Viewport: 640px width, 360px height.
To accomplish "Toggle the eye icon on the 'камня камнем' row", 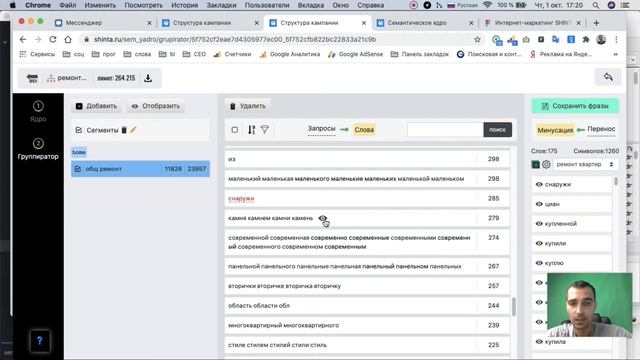I will click(x=322, y=218).
